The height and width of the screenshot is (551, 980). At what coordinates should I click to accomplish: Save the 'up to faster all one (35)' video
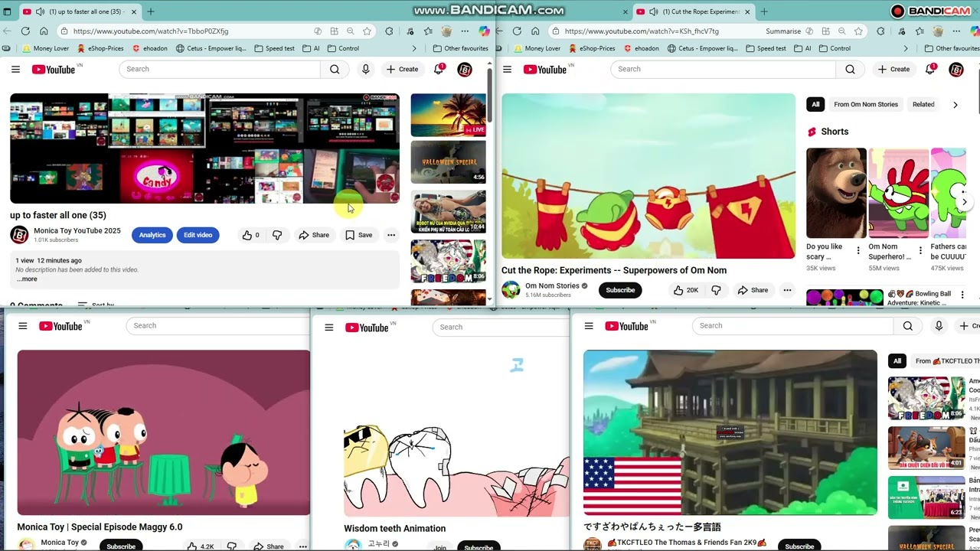[x=358, y=235]
